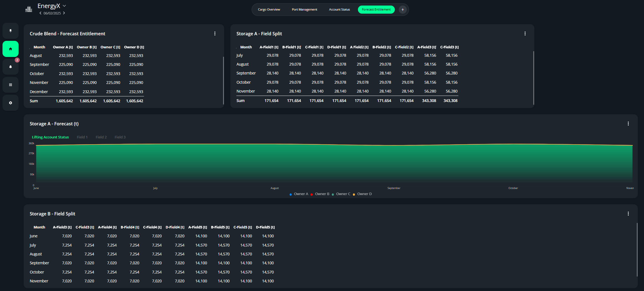Toggle Owner C legend series
The image size is (644, 291).
tap(341, 194)
